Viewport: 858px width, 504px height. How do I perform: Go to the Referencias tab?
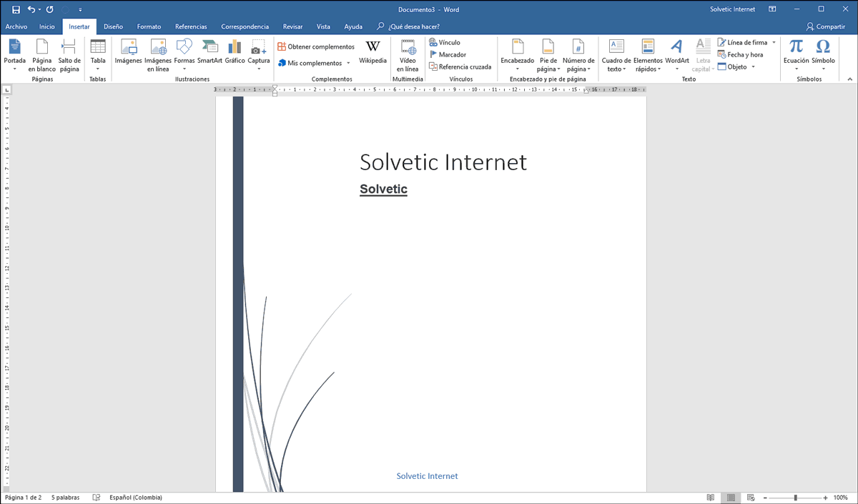pos(191,26)
